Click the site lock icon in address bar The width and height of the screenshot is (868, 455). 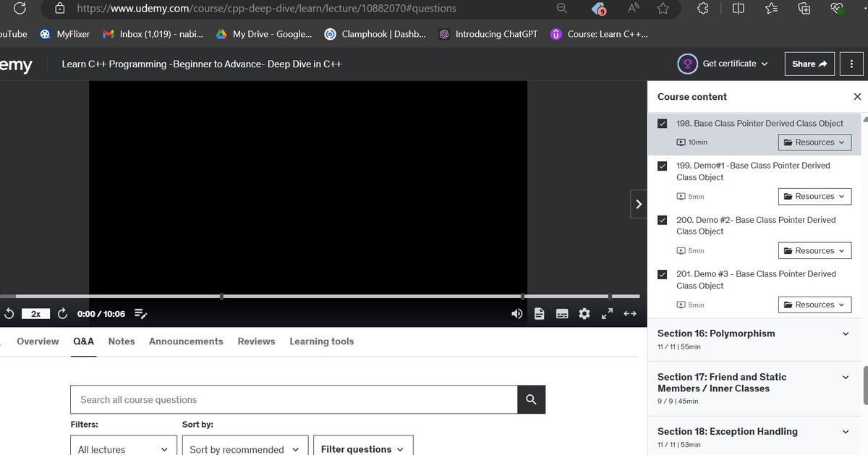pos(60,9)
